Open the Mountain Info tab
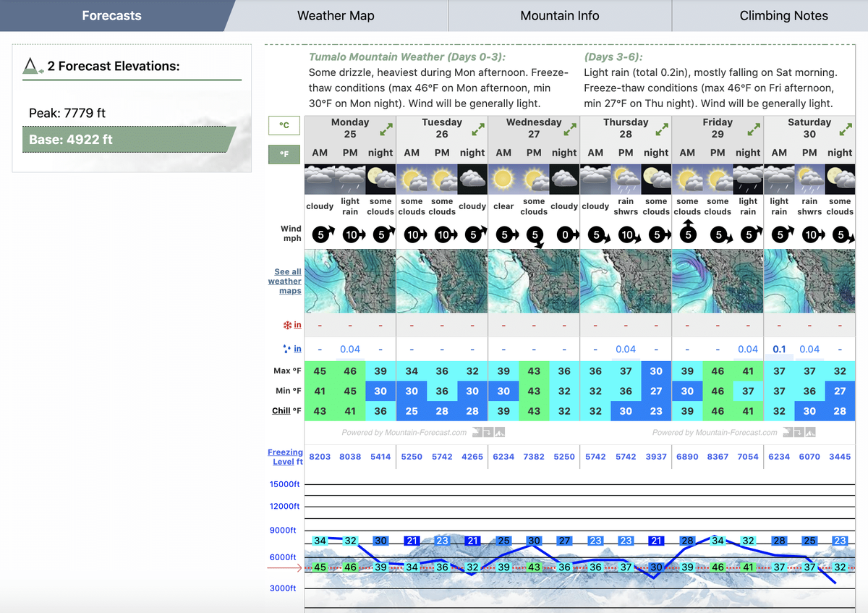 [x=560, y=15]
